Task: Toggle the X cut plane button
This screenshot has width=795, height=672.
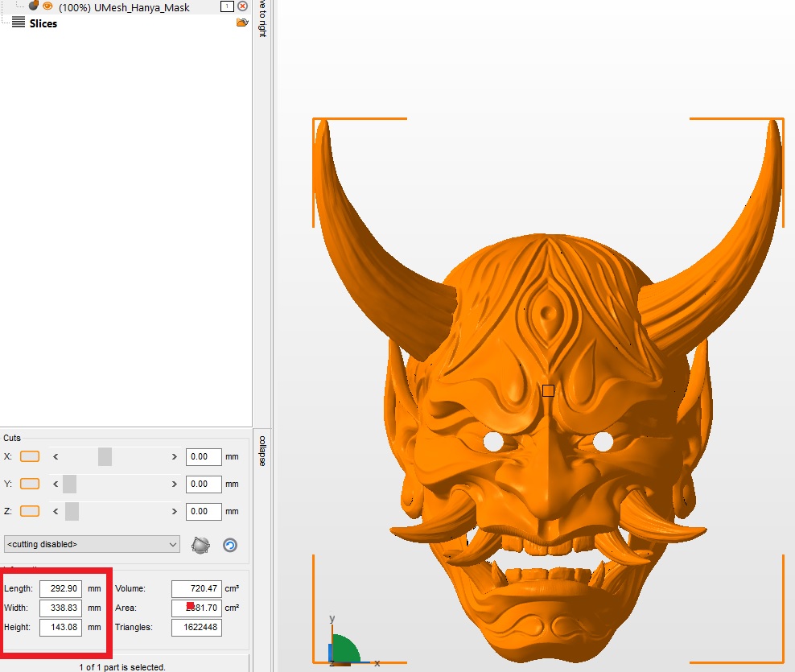Action: tap(30, 456)
